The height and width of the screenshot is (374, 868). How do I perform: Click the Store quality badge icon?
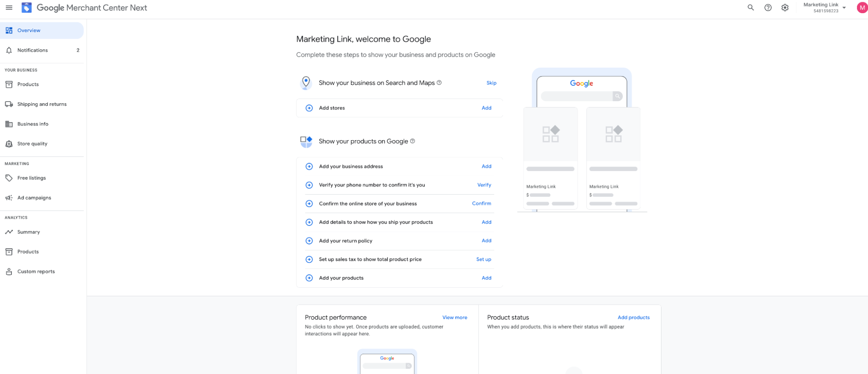pos(9,144)
